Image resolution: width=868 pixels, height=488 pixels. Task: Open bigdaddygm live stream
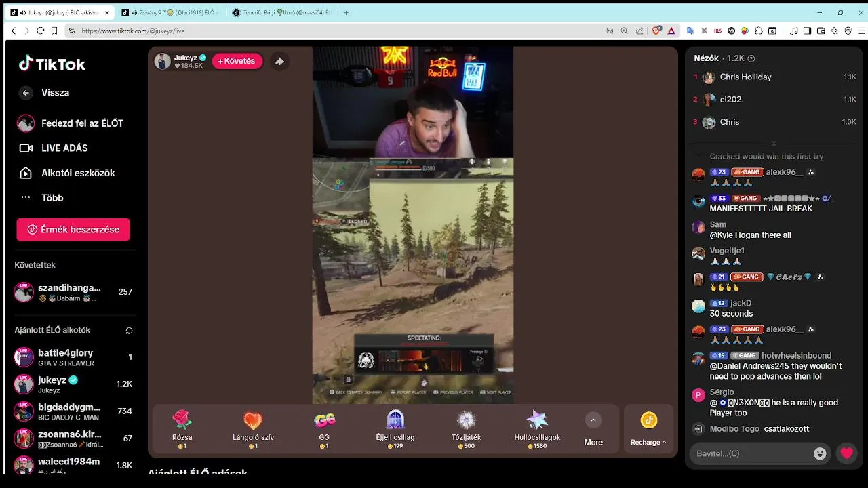pyautogui.click(x=73, y=411)
